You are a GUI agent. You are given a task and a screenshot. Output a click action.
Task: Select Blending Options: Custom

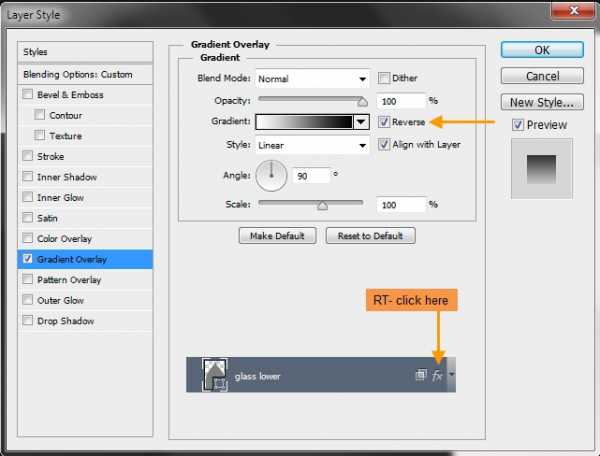(x=85, y=74)
